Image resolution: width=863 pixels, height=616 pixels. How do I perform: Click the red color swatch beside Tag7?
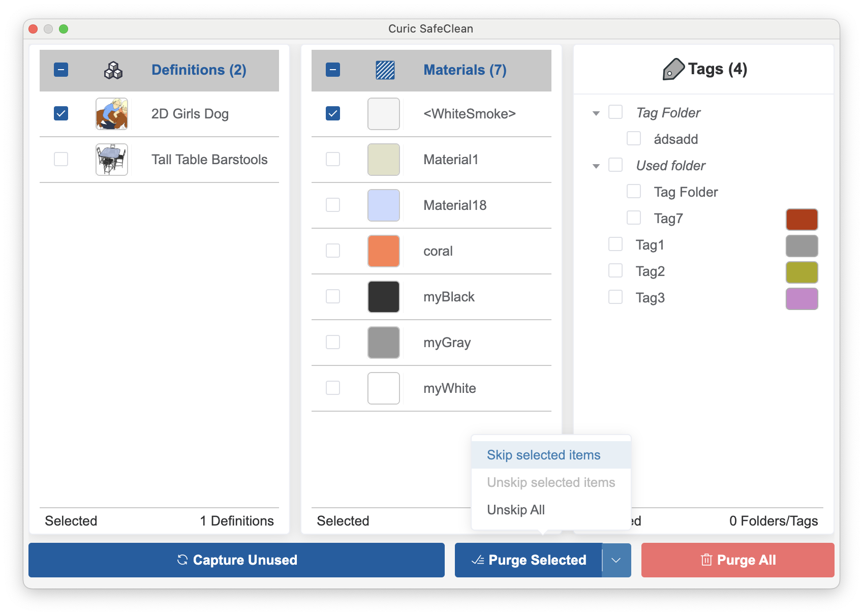(x=802, y=219)
